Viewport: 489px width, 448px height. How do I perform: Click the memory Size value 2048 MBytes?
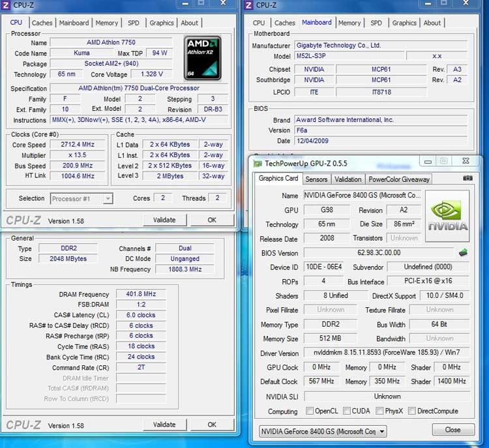point(68,259)
